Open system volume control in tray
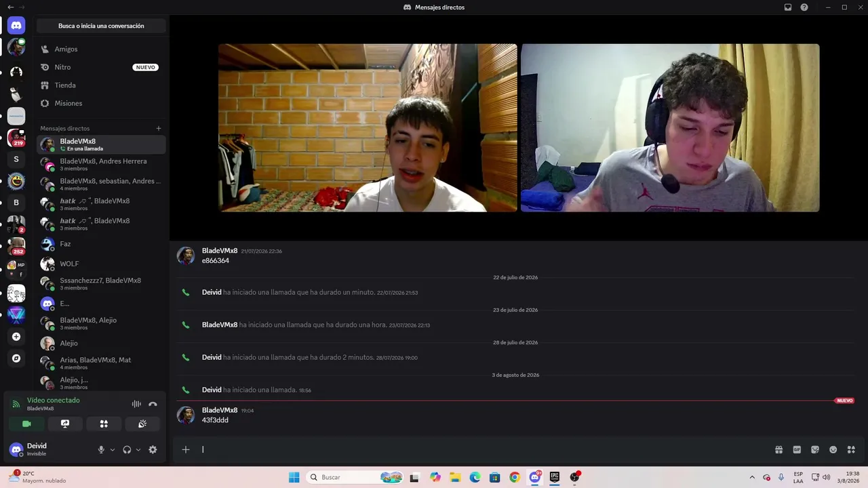 coord(826,477)
